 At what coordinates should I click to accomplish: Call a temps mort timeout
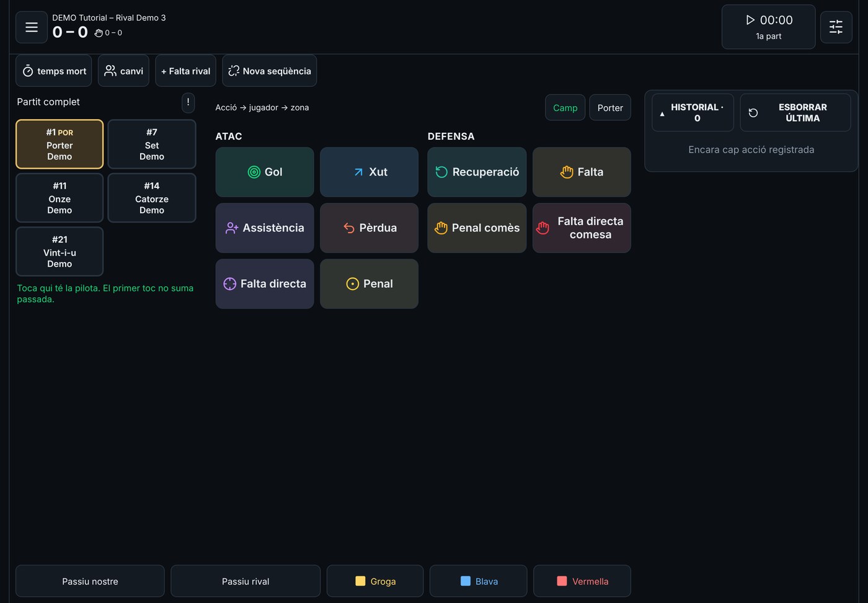(54, 71)
